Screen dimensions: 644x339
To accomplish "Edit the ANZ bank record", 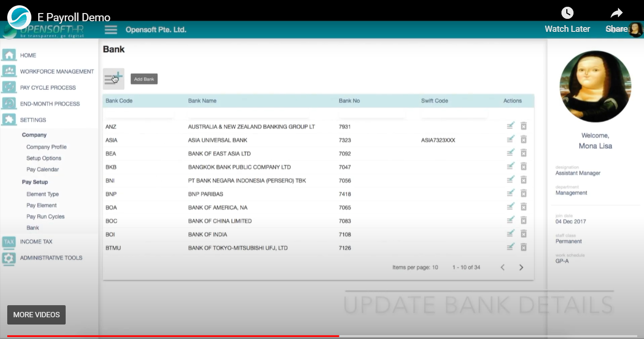I will click(x=511, y=126).
